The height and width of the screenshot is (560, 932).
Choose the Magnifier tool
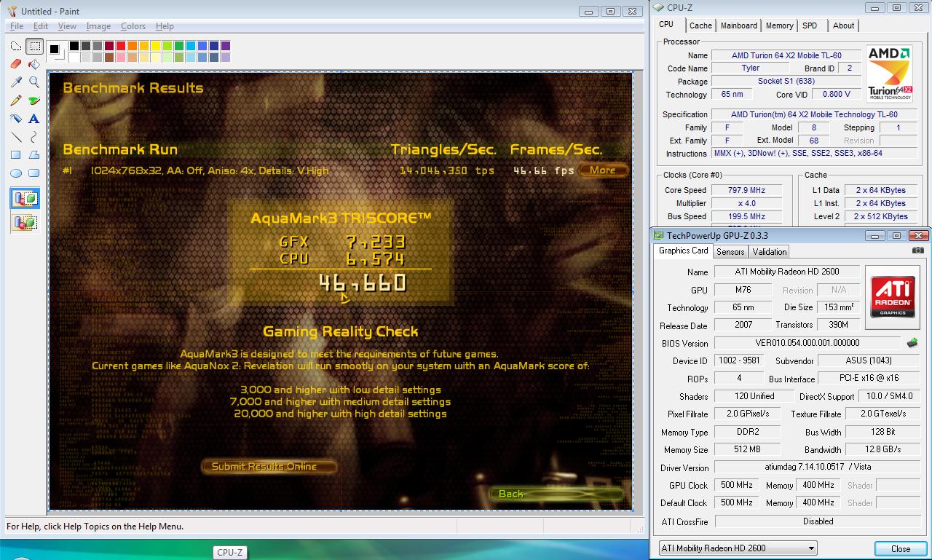pyautogui.click(x=34, y=82)
